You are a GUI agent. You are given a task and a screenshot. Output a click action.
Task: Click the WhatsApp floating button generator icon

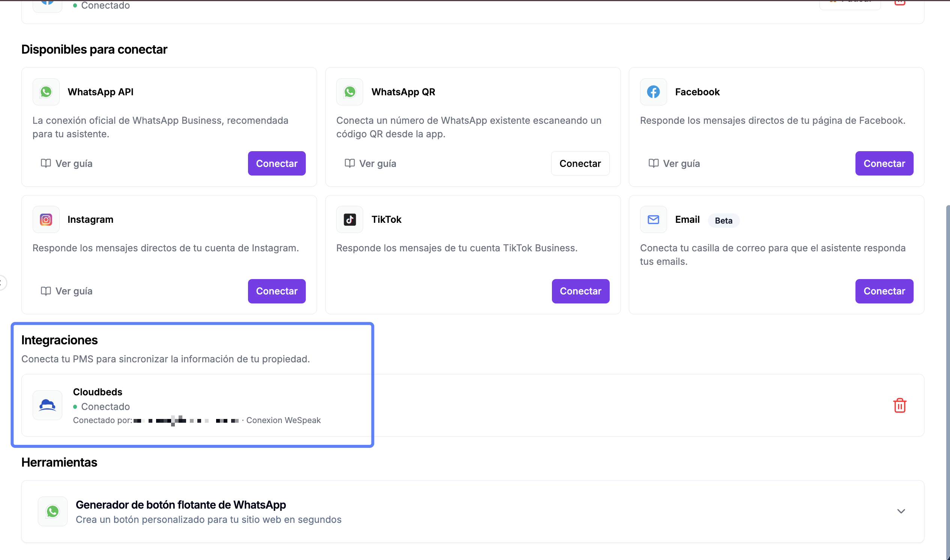pos(53,511)
